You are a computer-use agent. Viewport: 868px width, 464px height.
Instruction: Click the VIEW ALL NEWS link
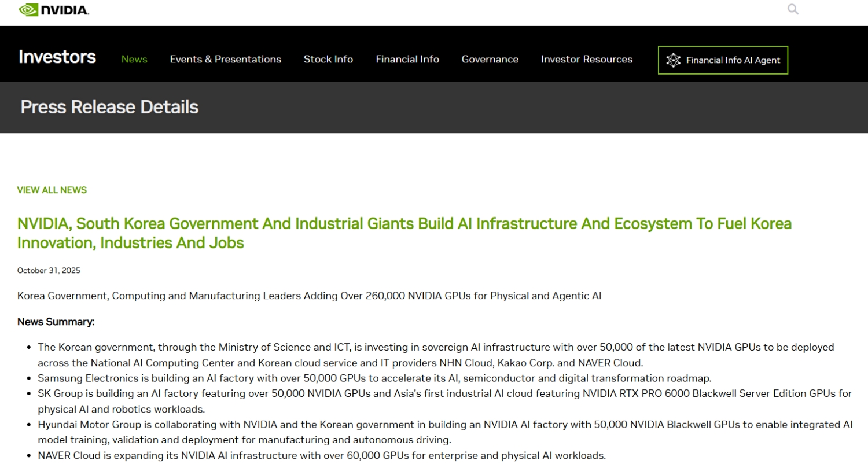pyautogui.click(x=52, y=190)
